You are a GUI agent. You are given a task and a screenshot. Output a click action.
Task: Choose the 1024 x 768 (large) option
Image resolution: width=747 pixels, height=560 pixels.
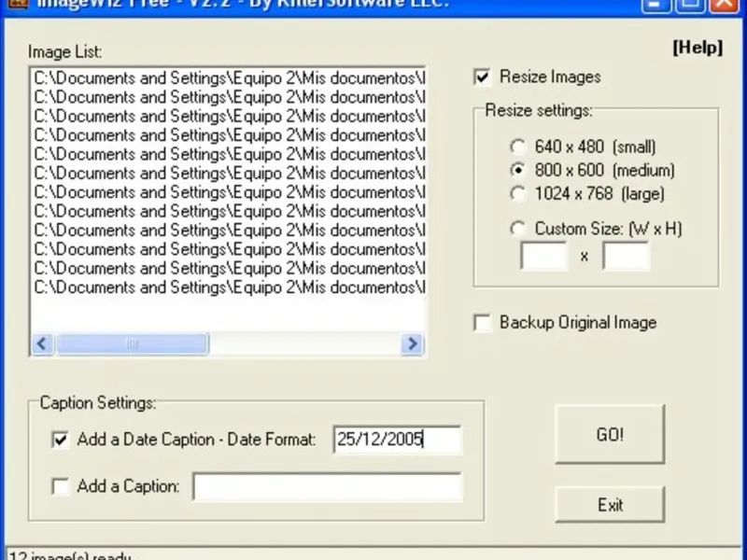[x=518, y=194]
